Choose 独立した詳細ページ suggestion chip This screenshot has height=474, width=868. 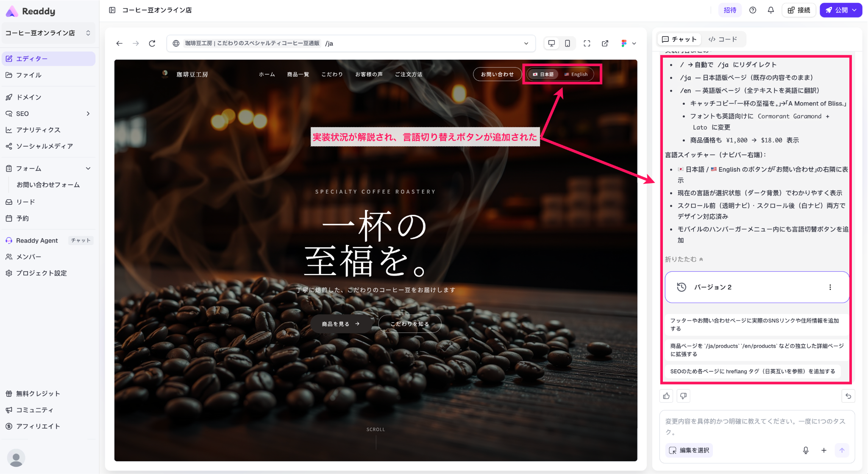(x=757, y=350)
